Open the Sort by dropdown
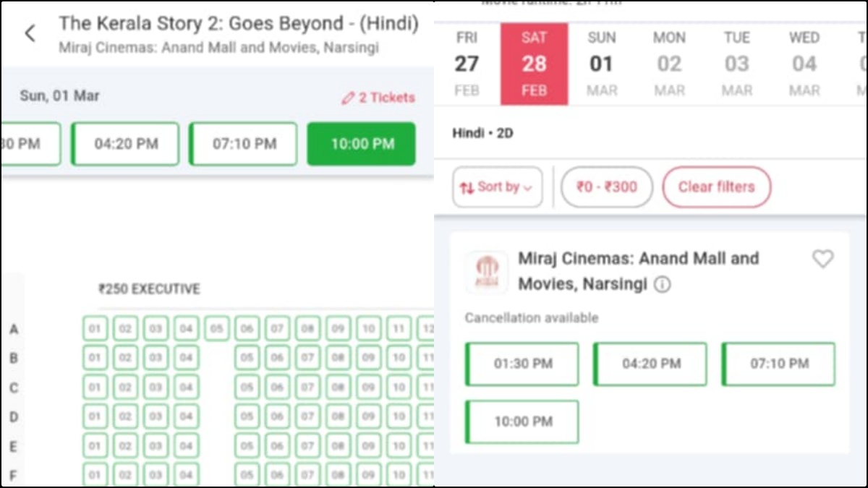The height and width of the screenshot is (488, 868). pyautogui.click(x=497, y=187)
